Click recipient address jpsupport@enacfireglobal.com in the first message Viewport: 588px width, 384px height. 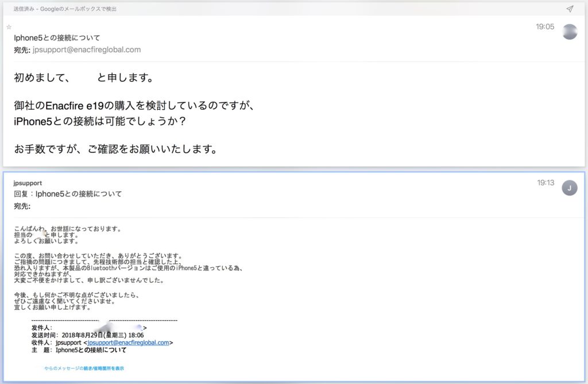[x=87, y=49]
